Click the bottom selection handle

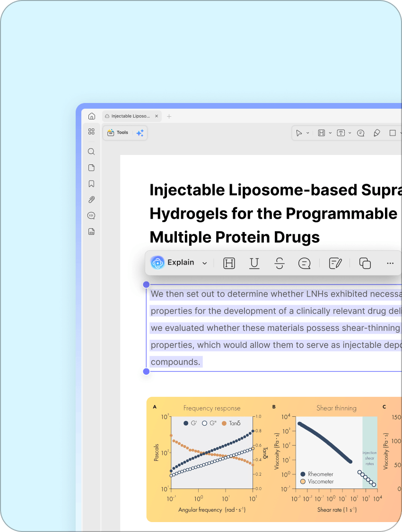tap(146, 371)
